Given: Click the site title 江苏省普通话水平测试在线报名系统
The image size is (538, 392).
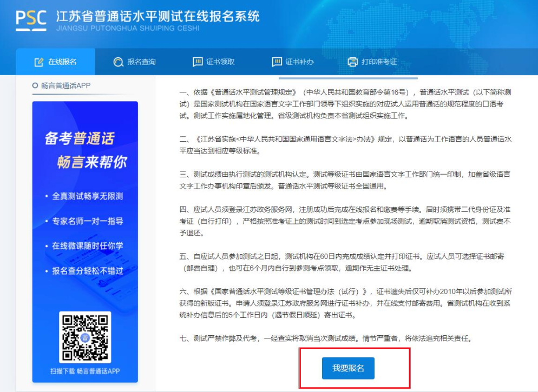Looking at the screenshot, I should tap(158, 16).
